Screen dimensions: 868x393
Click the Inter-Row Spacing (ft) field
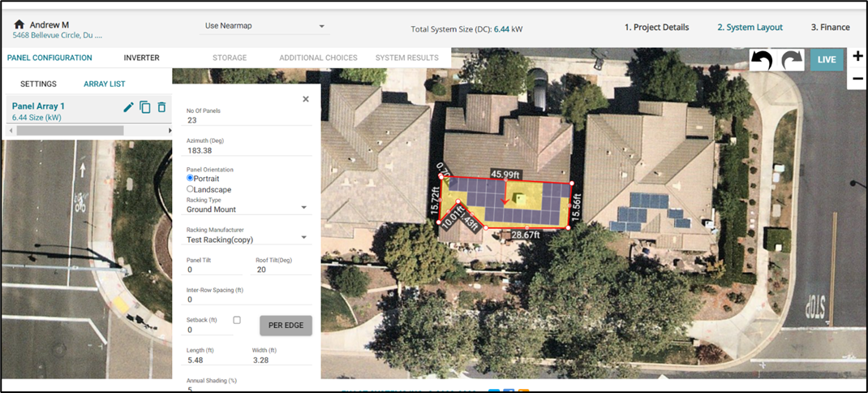coord(248,300)
